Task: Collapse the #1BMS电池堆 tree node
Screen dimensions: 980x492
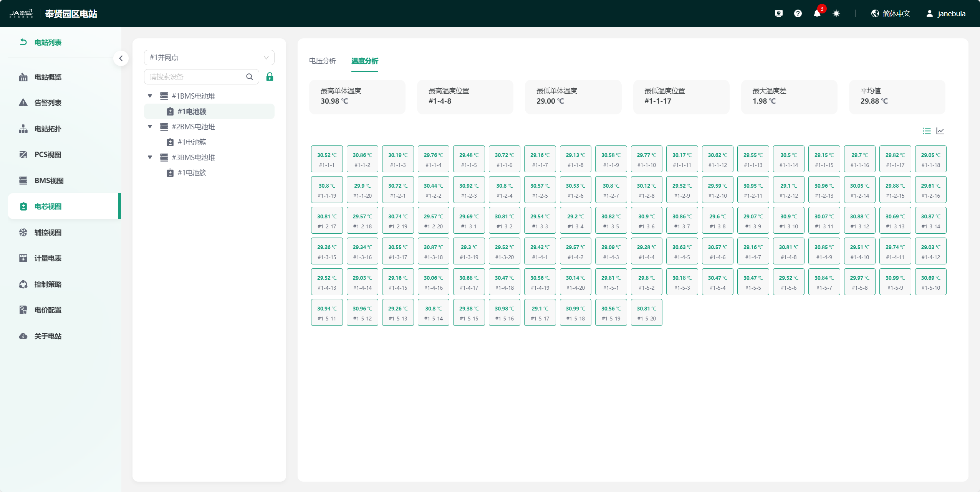Action: pyautogui.click(x=150, y=96)
